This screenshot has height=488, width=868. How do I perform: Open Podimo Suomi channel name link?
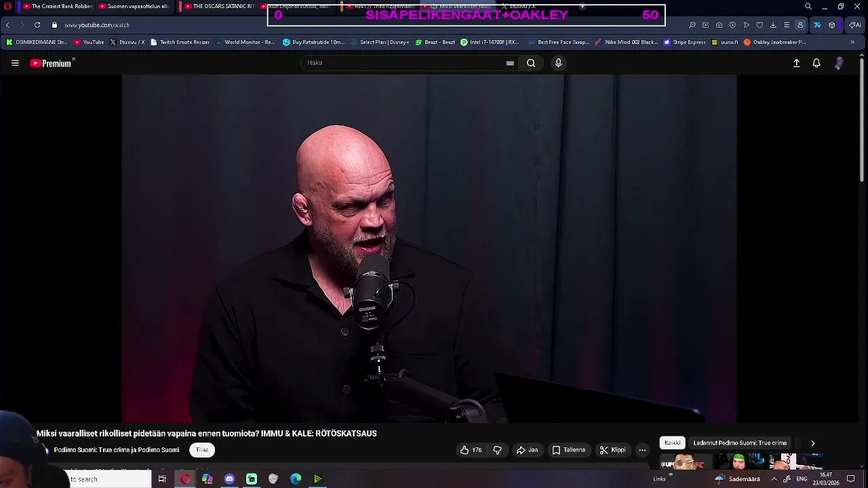[x=117, y=450]
